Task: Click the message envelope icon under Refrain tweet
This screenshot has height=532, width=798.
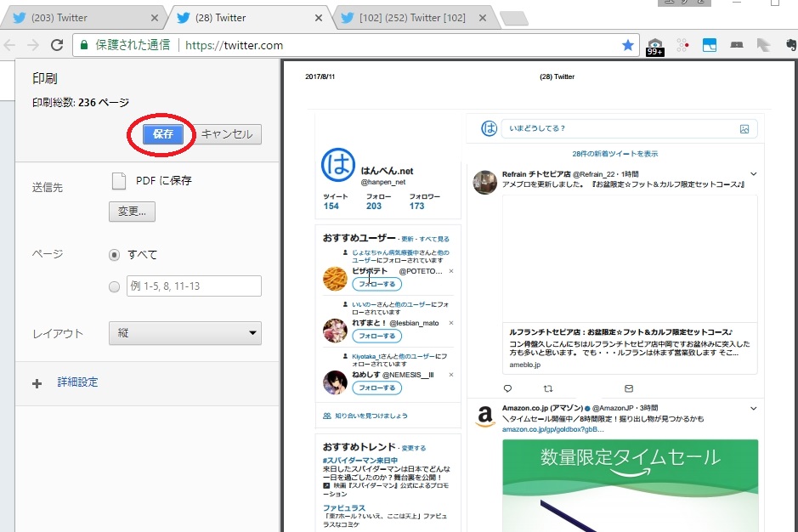Action: tap(629, 388)
